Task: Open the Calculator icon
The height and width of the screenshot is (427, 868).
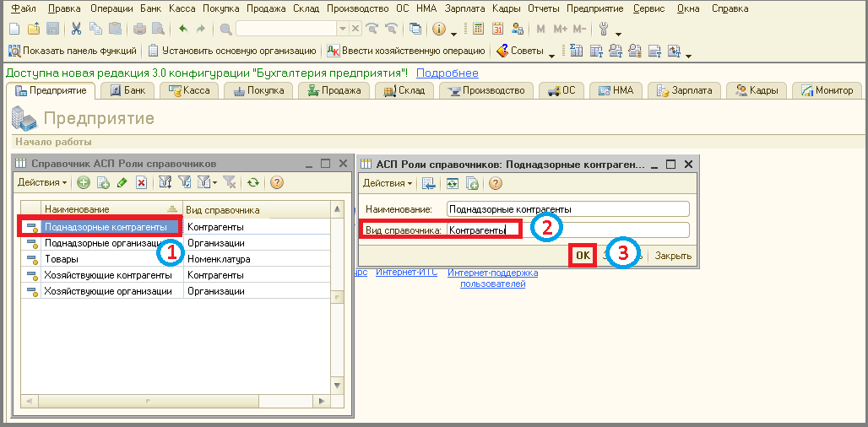Action: pyautogui.click(x=479, y=29)
